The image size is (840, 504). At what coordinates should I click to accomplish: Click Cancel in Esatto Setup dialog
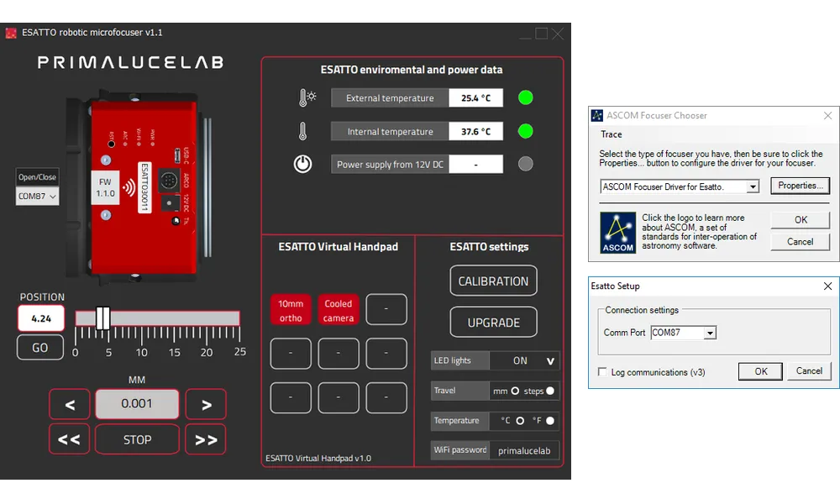(809, 370)
